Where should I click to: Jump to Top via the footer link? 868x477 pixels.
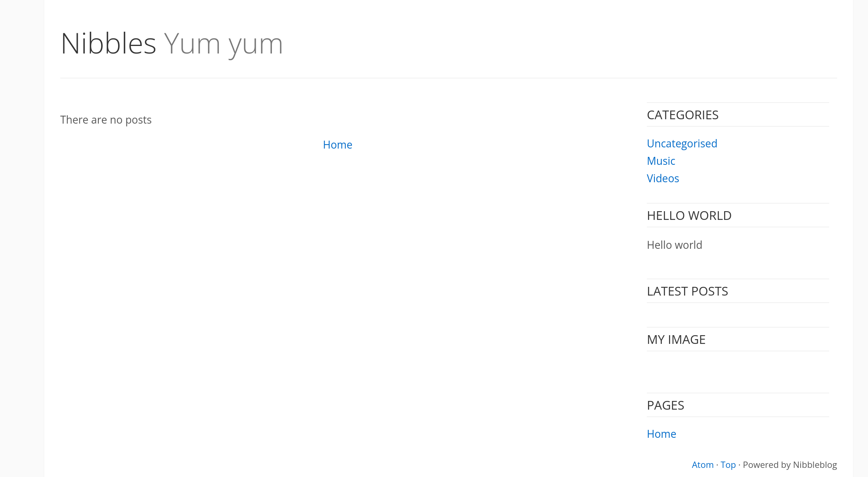tap(728, 465)
